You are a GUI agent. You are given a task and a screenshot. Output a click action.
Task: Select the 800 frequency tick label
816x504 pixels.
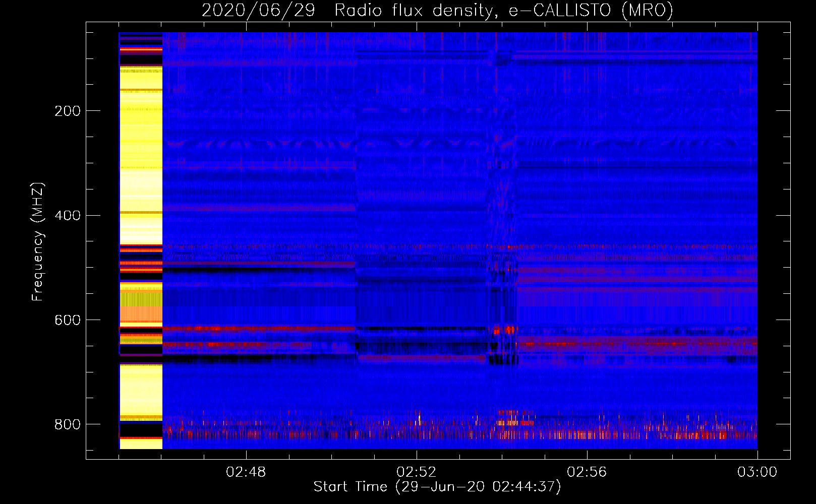68,424
